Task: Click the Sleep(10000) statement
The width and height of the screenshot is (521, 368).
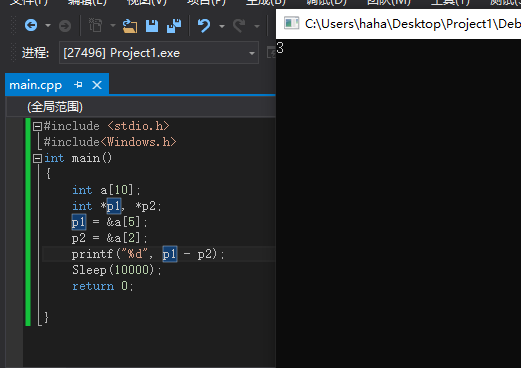Action: (116, 270)
